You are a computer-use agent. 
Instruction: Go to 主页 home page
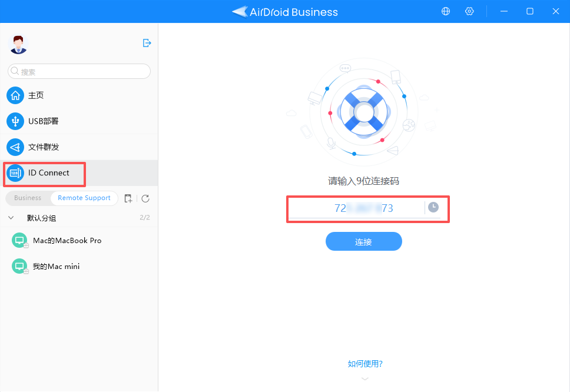(79, 95)
